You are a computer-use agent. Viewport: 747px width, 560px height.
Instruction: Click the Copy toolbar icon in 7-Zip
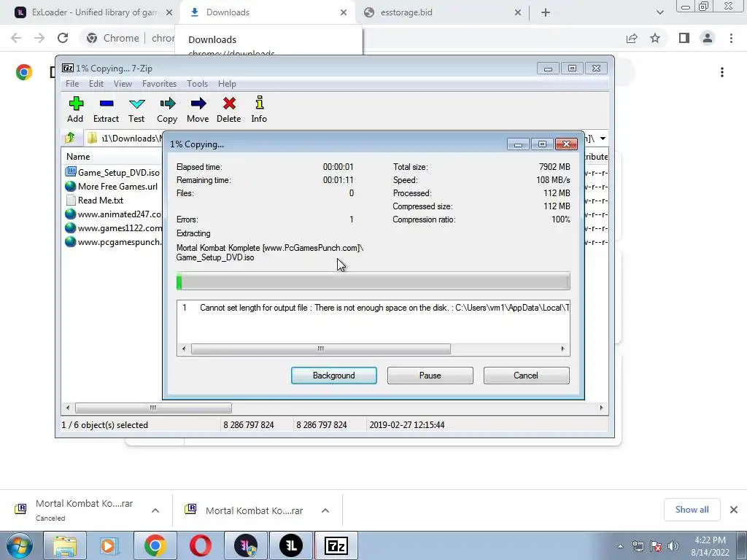(167, 109)
